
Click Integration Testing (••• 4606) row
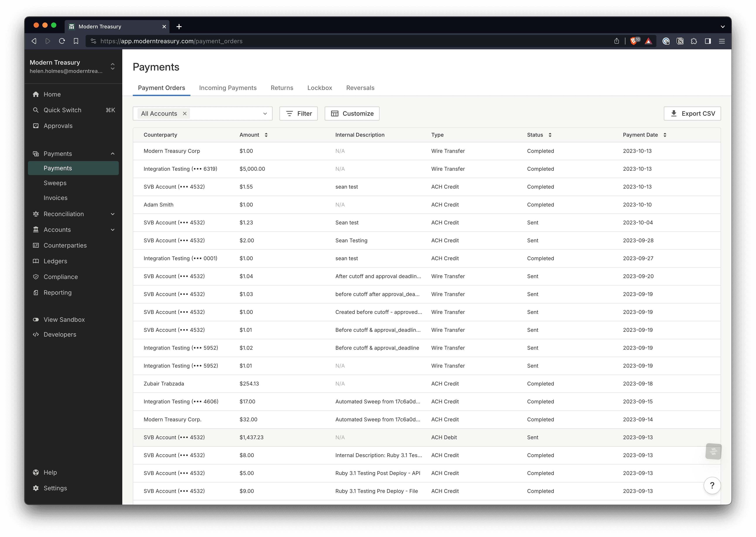click(427, 401)
